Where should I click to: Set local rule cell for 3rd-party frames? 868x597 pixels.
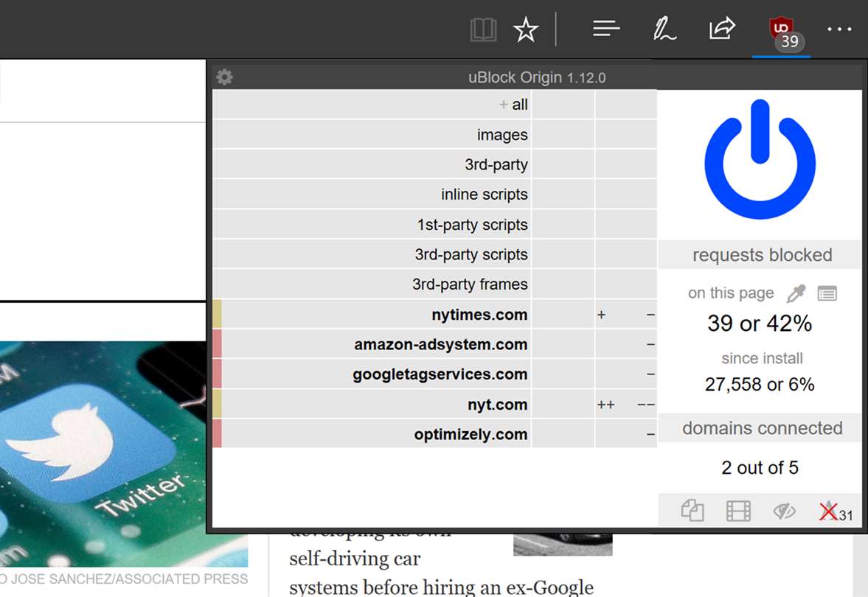tap(626, 284)
